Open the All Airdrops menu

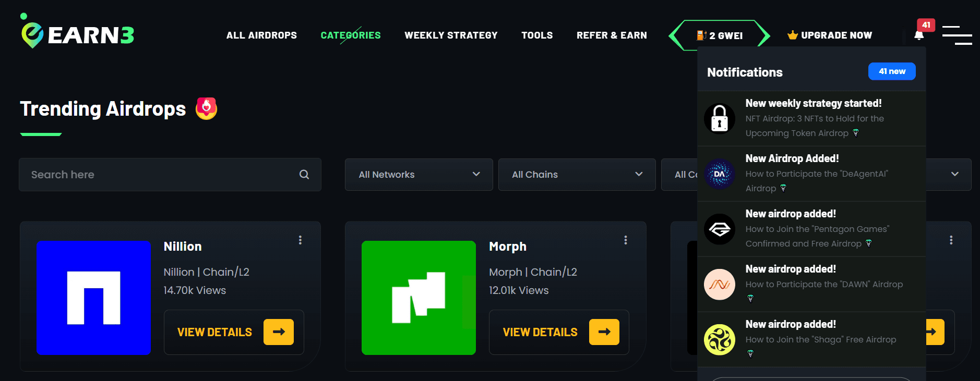[x=261, y=35]
